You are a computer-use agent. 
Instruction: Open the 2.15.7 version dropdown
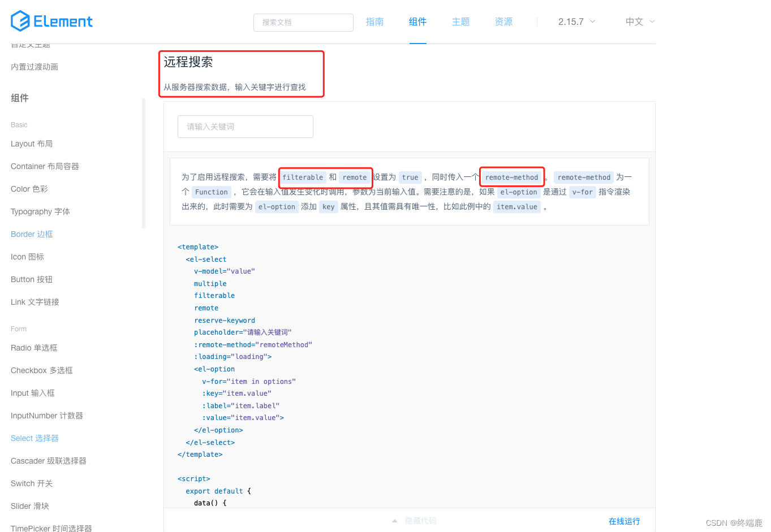[x=576, y=21]
